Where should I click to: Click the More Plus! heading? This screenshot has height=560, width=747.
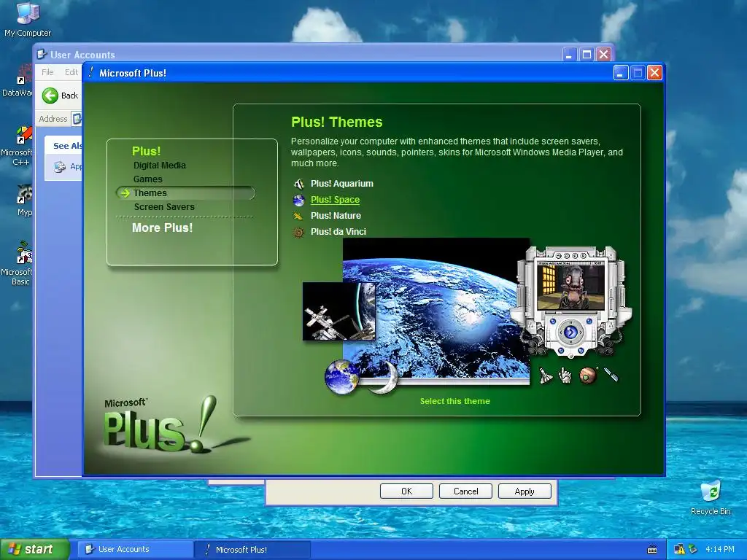click(x=163, y=227)
